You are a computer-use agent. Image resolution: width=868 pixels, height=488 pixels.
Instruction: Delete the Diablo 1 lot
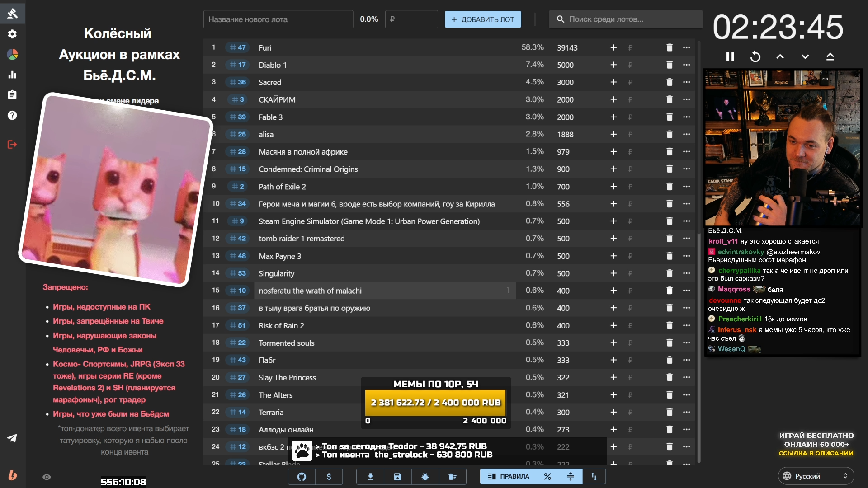(670, 65)
